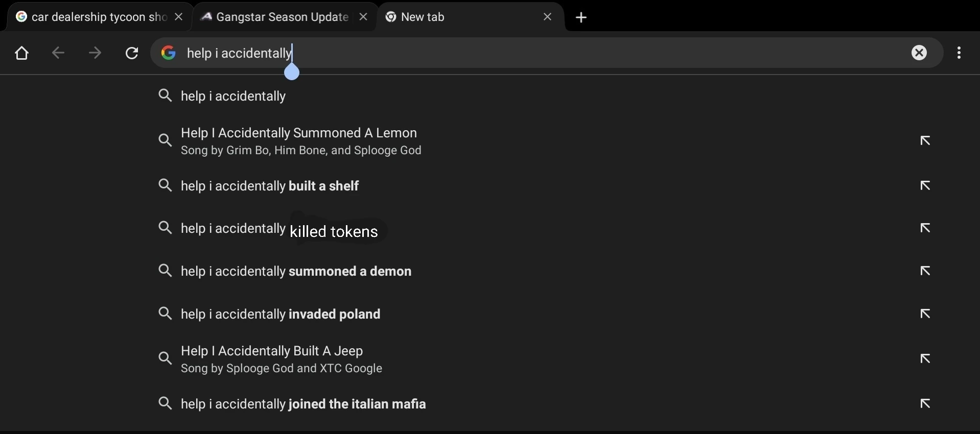980x434 pixels.
Task: Tap the arrow beside 'invaded poland' suggestion
Action: pyautogui.click(x=926, y=315)
